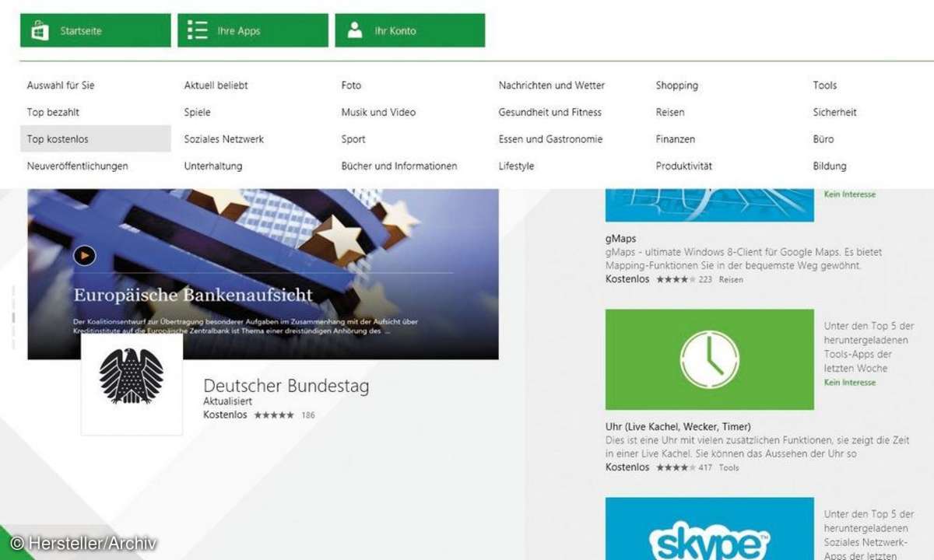The height and width of the screenshot is (560, 934).
Task: Open Gesundheit und Fitness category
Action: (550, 112)
